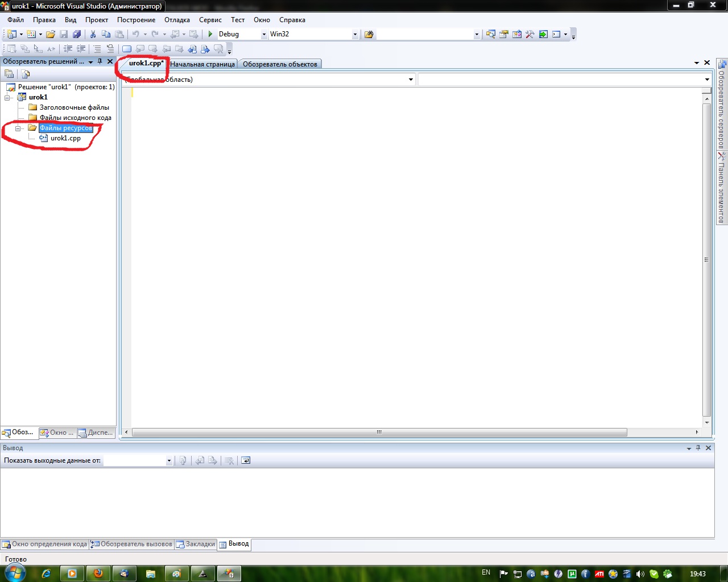728x582 pixels.
Task: Open the Обозреватель серверов side tab
Action: 722,104
